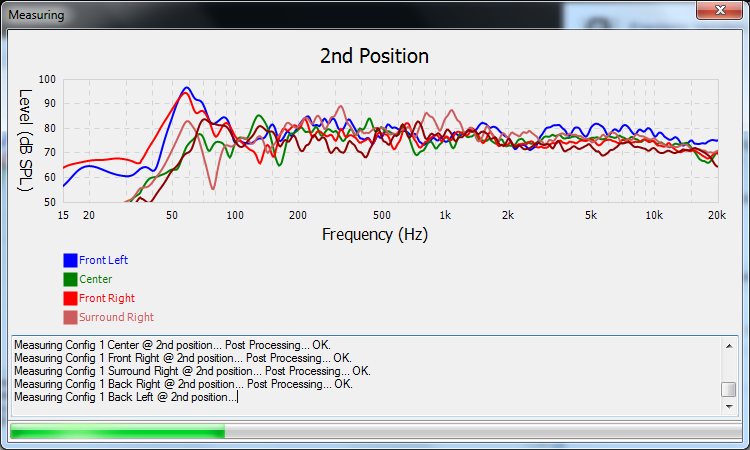Close the Measuring window
Image resolution: width=750 pixels, height=450 pixels.
click(x=718, y=9)
